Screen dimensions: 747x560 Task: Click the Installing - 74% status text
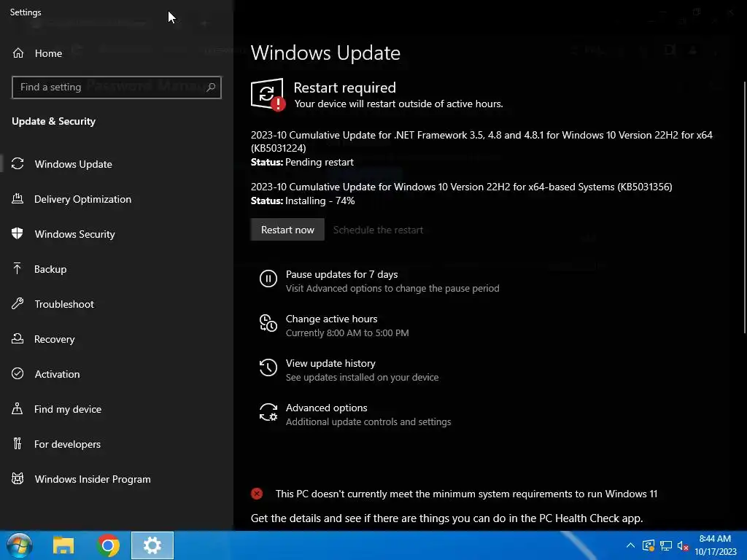coord(320,201)
